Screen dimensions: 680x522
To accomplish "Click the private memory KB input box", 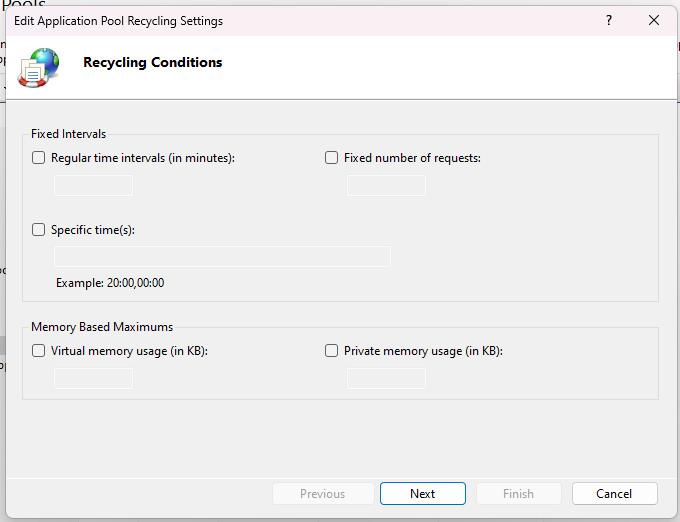I will (386, 378).
